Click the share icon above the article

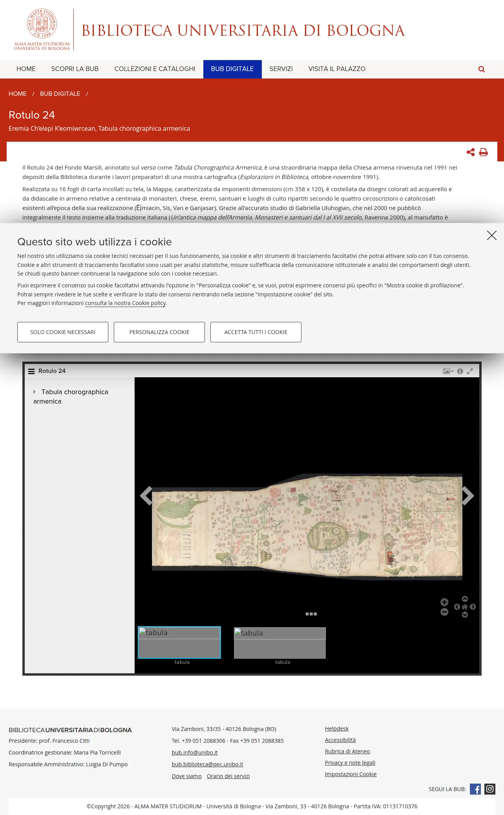[471, 152]
